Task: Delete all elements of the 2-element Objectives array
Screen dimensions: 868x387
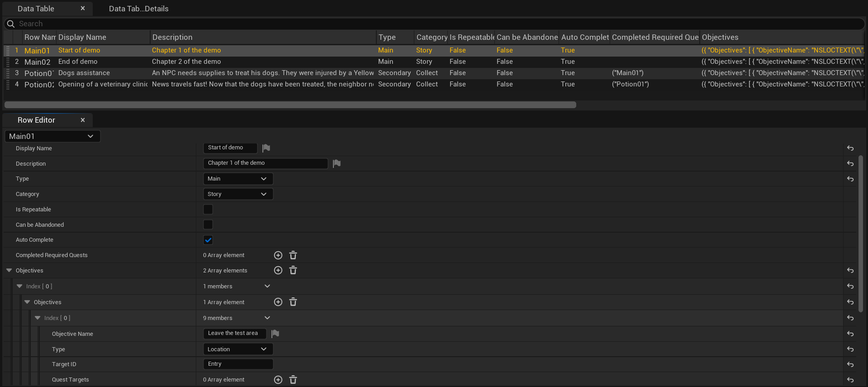Action: tap(293, 270)
